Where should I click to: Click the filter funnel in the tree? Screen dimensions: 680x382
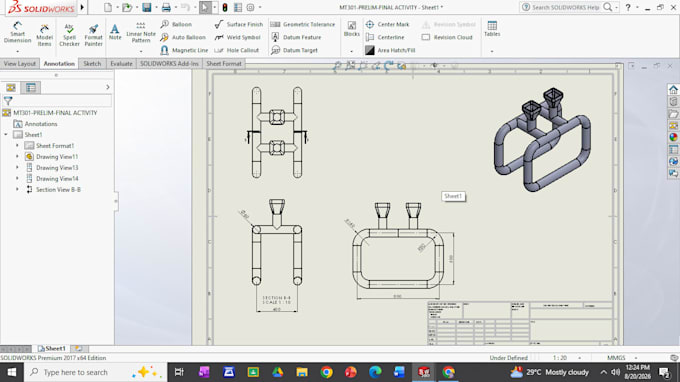[x=8, y=101]
